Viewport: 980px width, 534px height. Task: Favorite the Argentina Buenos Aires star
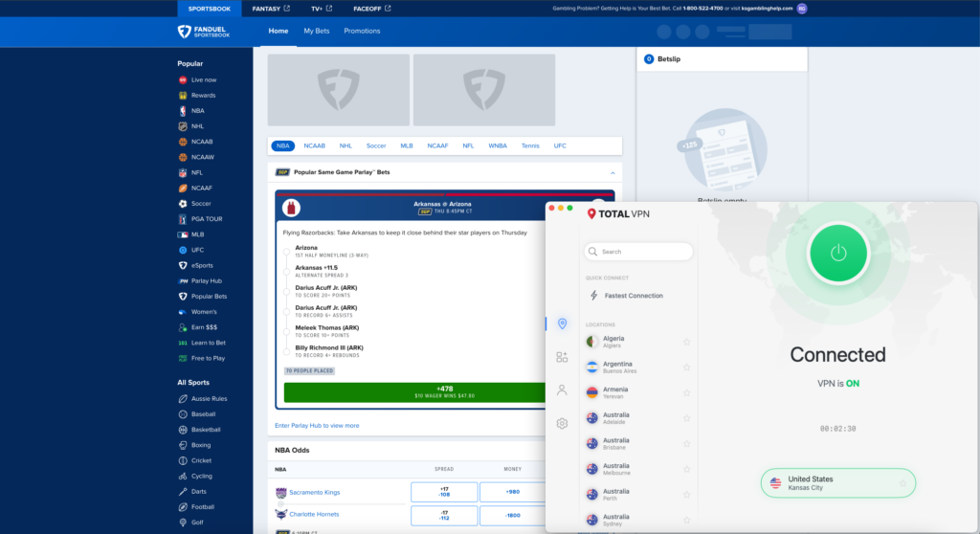pos(686,367)
